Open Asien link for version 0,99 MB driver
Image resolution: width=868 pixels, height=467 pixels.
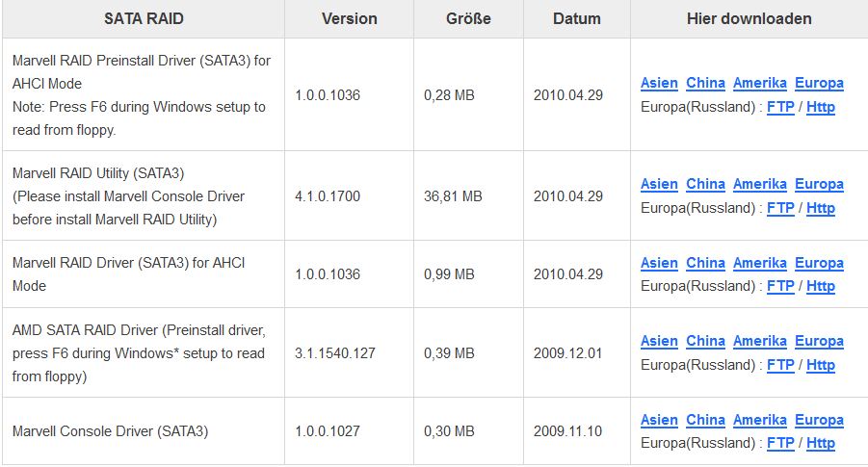coord(659,263)
